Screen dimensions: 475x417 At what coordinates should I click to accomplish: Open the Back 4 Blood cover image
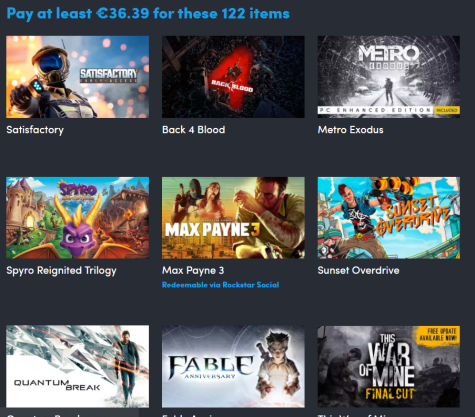click(233, 77)
